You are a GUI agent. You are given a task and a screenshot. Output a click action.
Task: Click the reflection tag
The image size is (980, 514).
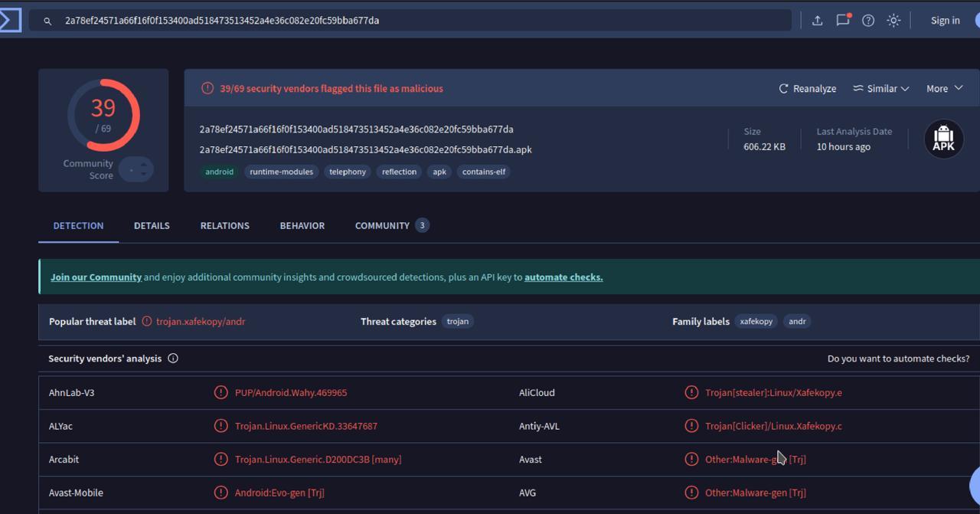[399, 172]
